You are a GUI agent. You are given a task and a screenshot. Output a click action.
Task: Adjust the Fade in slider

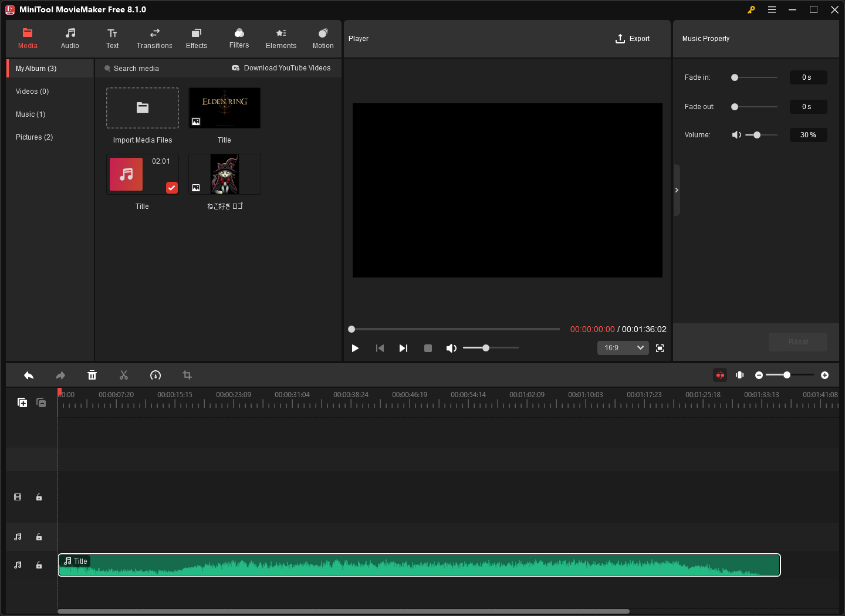755,77
